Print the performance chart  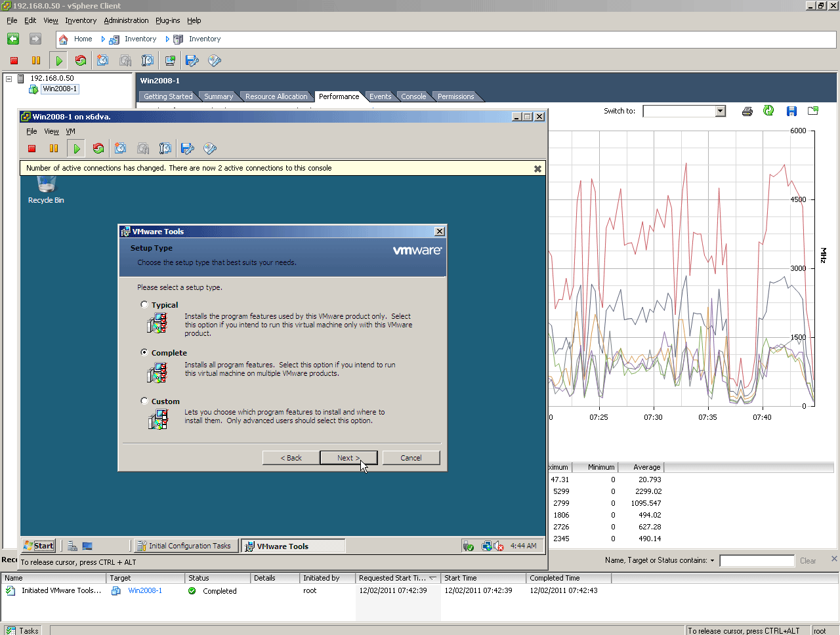coord(747,111)
